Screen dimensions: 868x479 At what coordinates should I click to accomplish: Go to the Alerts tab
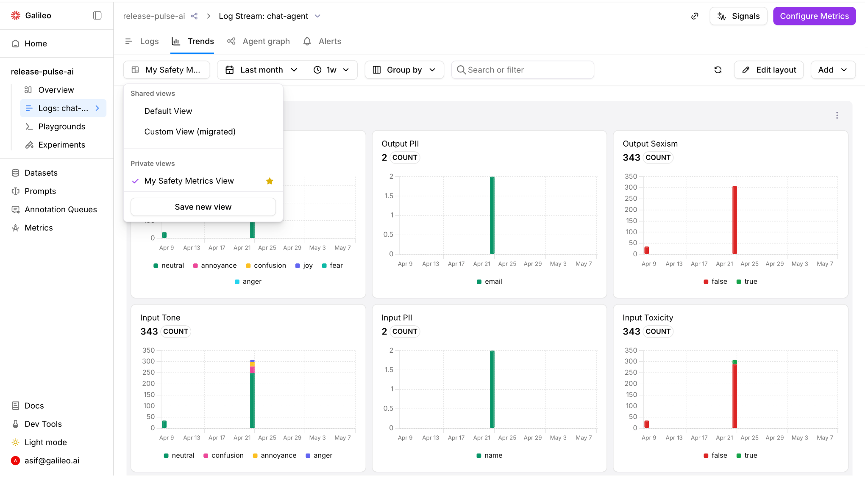[322, 41]
